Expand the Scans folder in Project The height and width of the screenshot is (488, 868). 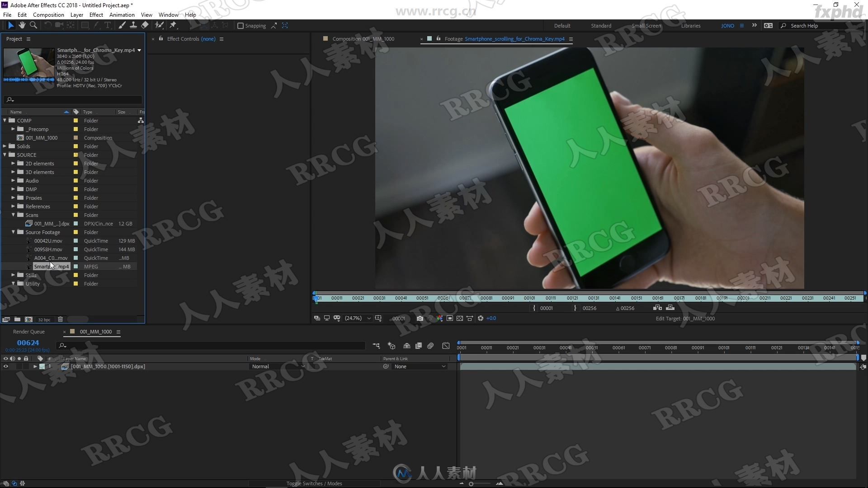[13, 215]
